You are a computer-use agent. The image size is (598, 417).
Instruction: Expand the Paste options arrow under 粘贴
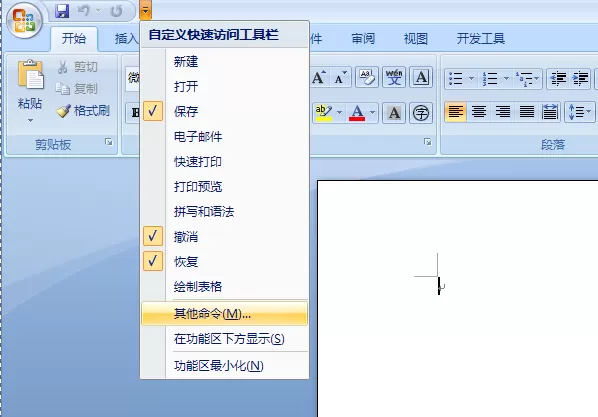[x=30, y=121]
